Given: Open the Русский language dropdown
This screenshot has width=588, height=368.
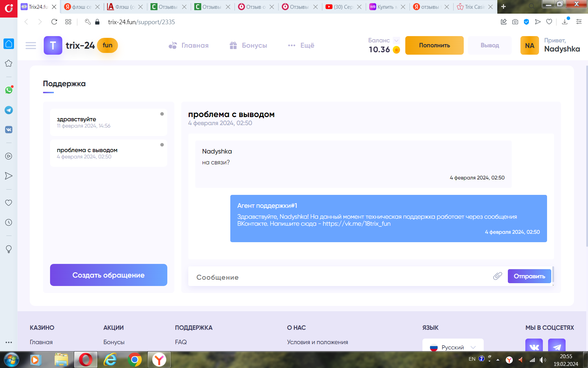Looking at the screenshot, I should point(453,345).
